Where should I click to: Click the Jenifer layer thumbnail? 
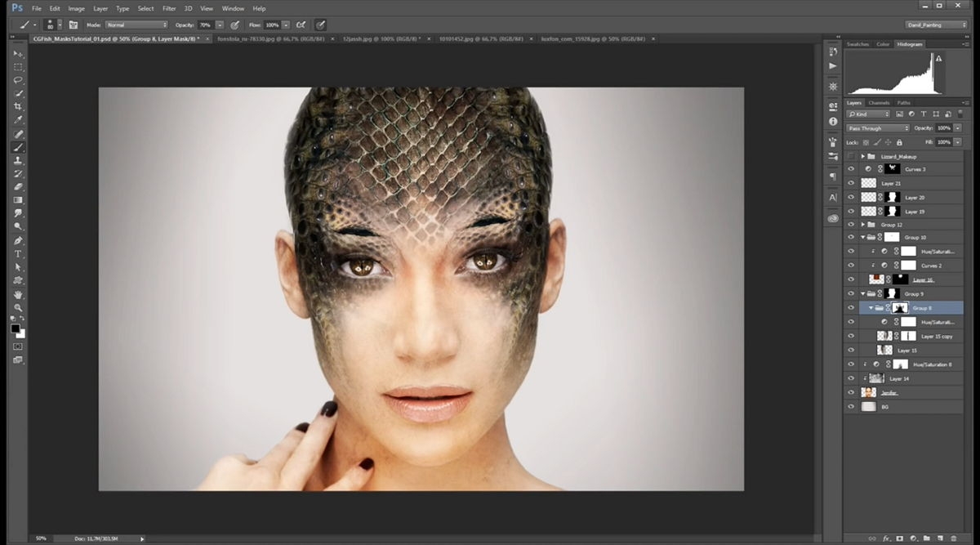[x=868, y=392]
